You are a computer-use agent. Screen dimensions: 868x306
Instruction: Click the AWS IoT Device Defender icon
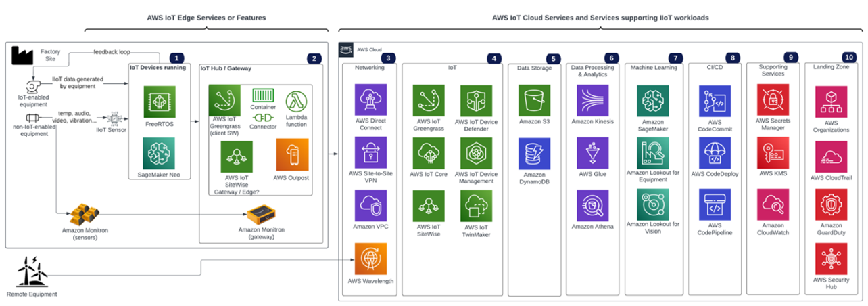pyautogui.click(x=476, y=100)
